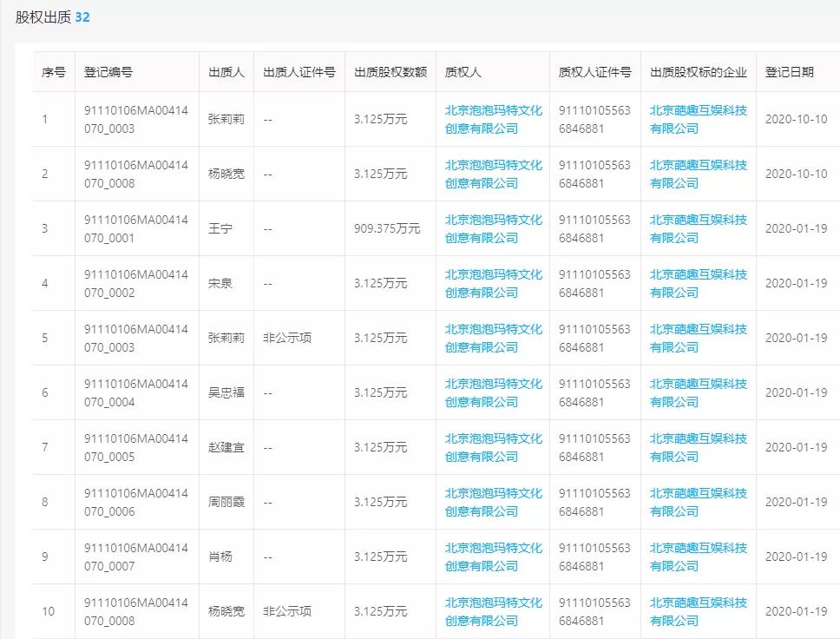
Task: Open the pledgee company link in row 3
Action: [x=491, y=227]
